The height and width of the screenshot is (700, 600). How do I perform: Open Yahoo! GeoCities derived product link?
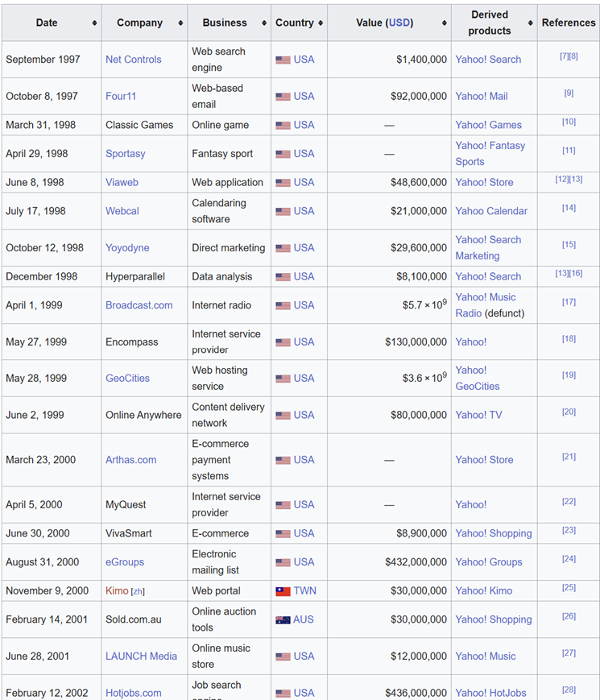click(478, 378)
